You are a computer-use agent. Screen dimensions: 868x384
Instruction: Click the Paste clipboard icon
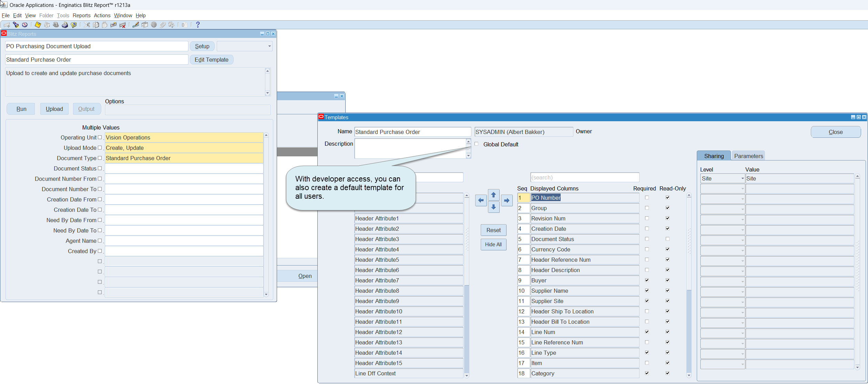point(105,25)
